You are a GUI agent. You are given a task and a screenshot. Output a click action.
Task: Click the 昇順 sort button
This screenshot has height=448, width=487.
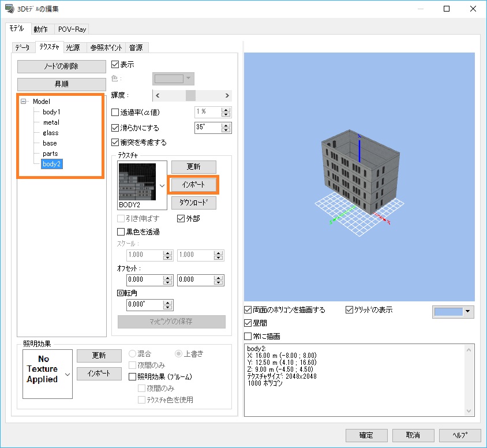click(62, 84)
